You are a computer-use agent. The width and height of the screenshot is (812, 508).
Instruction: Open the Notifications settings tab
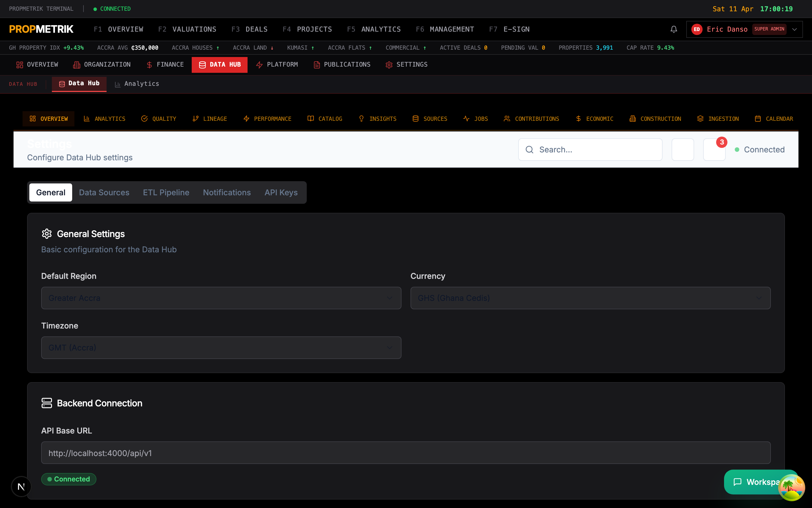[x=227, y=192]
